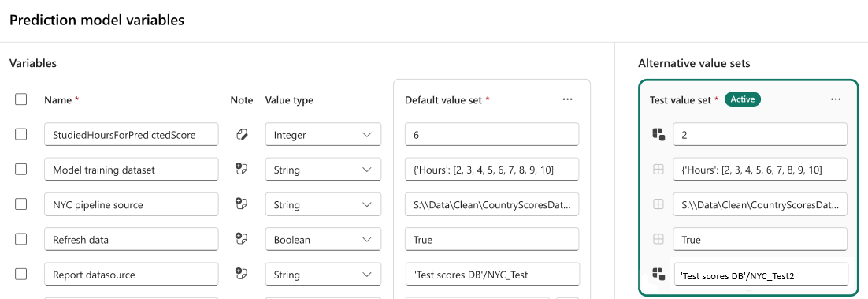Click override icon beside test value 2
Viewport: 868px width, 299px height.
pyautogui.click(x=658, y=134)
